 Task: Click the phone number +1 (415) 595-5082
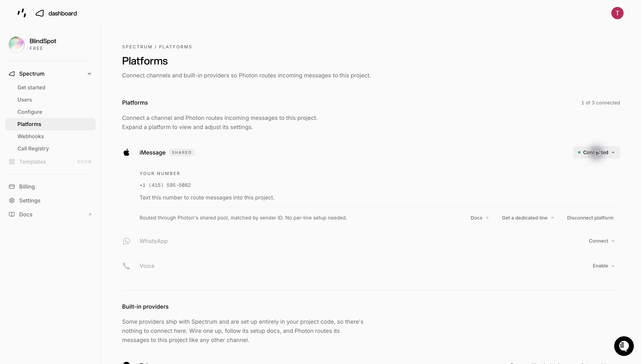point(165,185)
